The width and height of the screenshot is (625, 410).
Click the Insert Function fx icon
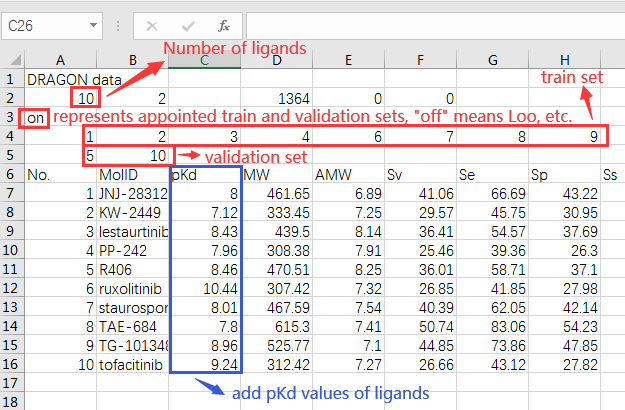pos(224,25)
